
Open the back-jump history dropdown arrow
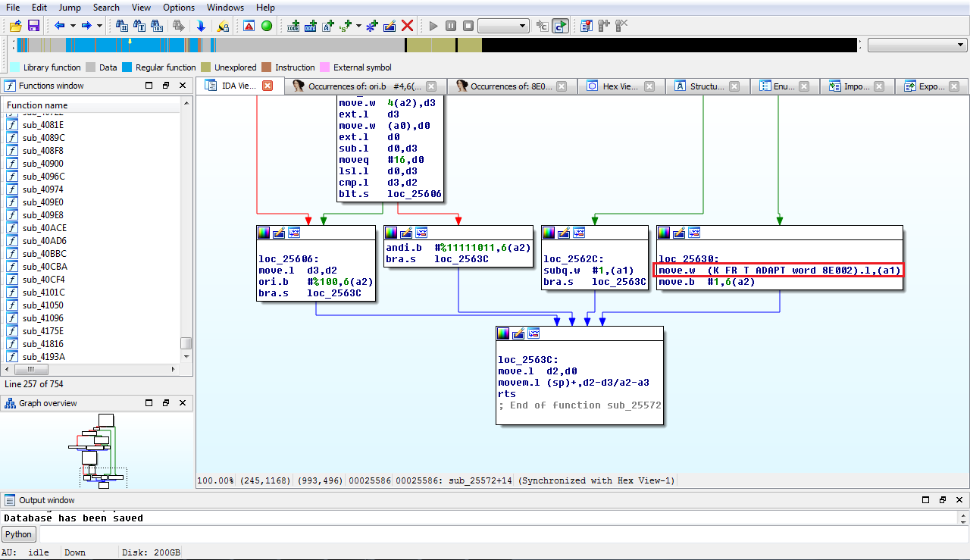73,26
